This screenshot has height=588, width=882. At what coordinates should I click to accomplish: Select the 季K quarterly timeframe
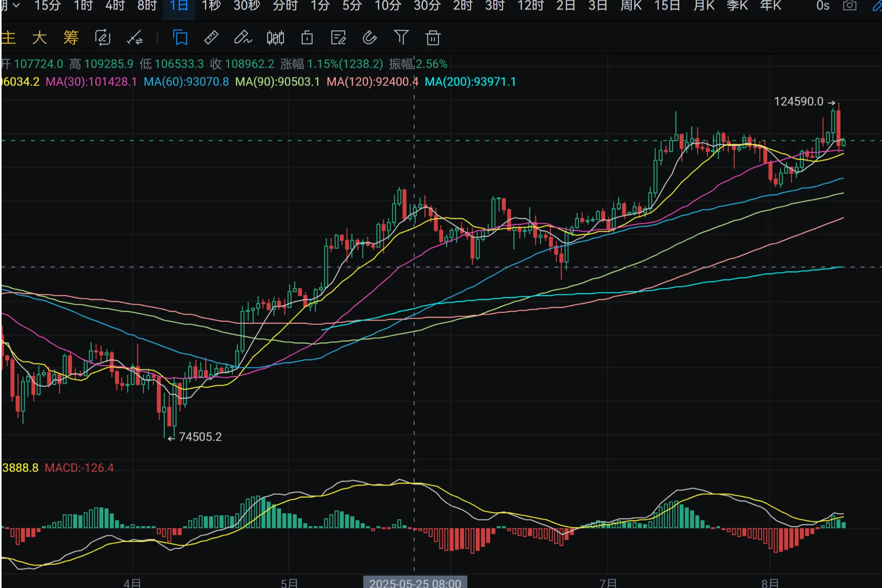(737, 6)
